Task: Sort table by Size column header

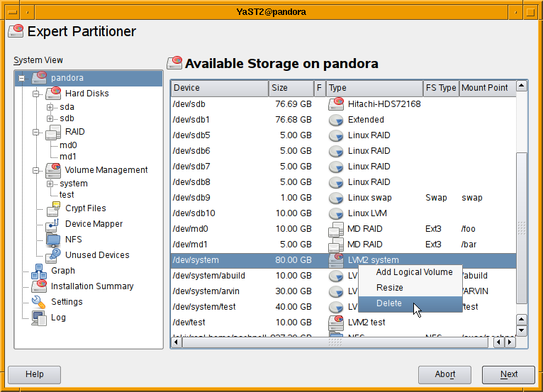Action: [291, 88]
